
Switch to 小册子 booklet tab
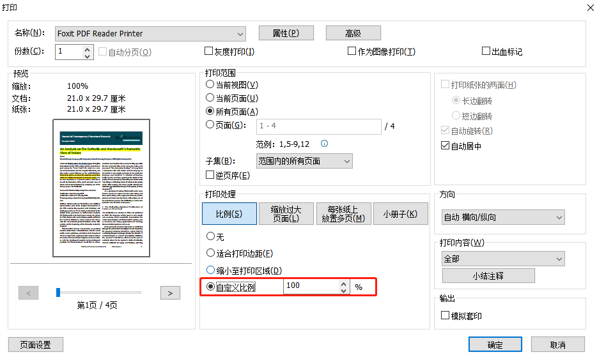400,214
